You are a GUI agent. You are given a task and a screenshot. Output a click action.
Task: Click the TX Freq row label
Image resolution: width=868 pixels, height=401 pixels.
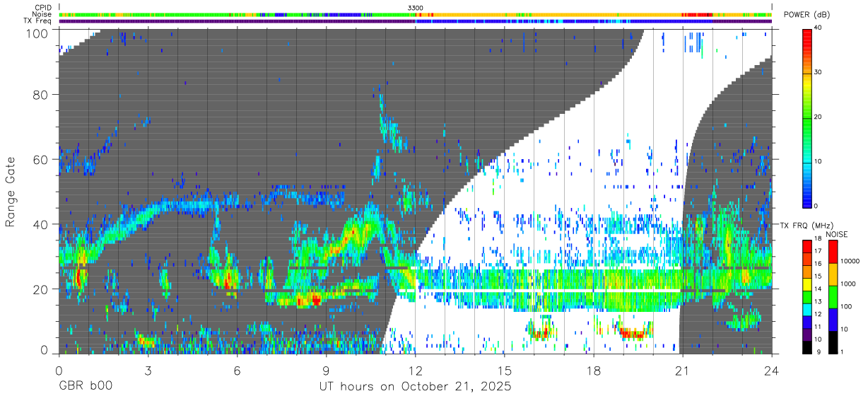pyautogui.click(x=37, y=21)
